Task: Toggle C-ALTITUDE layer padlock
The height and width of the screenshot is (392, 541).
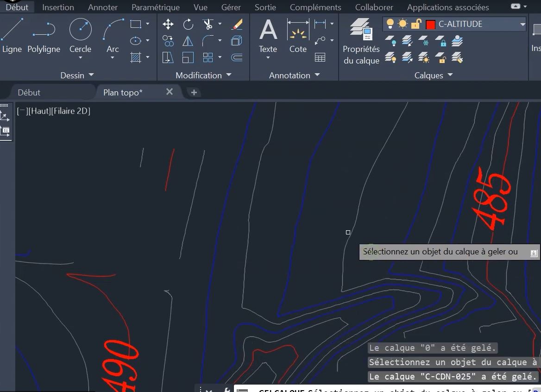Action: point(416,24)
